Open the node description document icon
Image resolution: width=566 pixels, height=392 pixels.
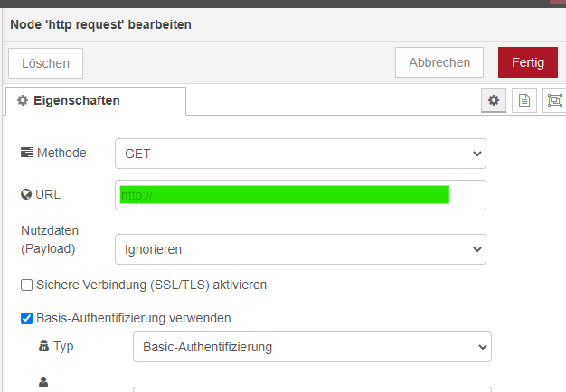pos(523,101)
